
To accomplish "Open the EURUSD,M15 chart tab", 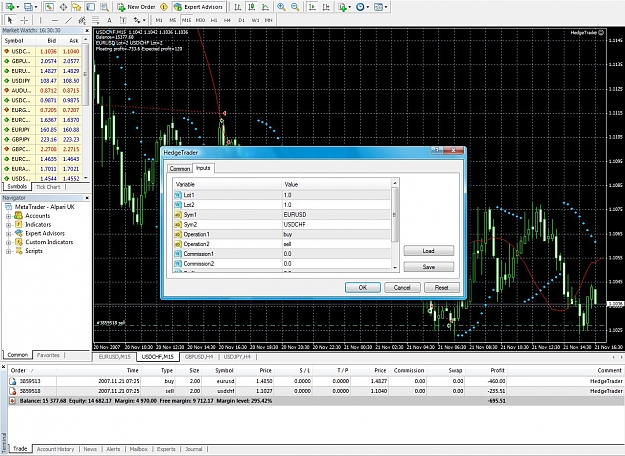I will click(x=114, y=356).
